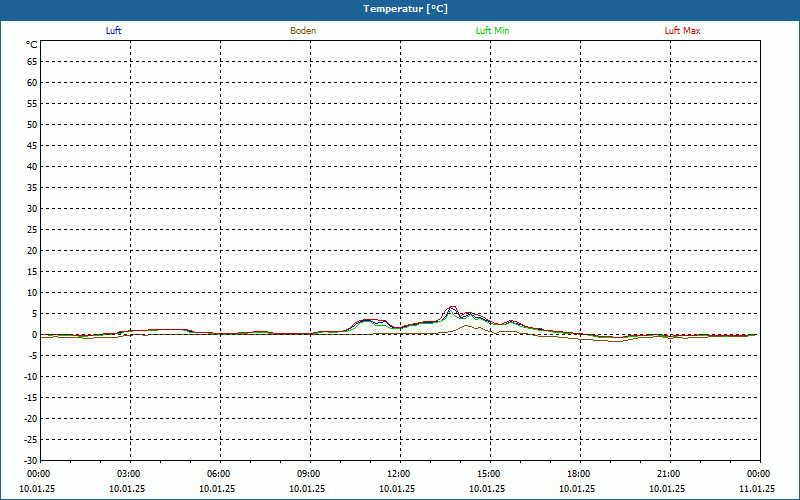Click the 09:00 time axis label
Image resolution: width=800 pixels, height=500 pixels.
point(309,474)
